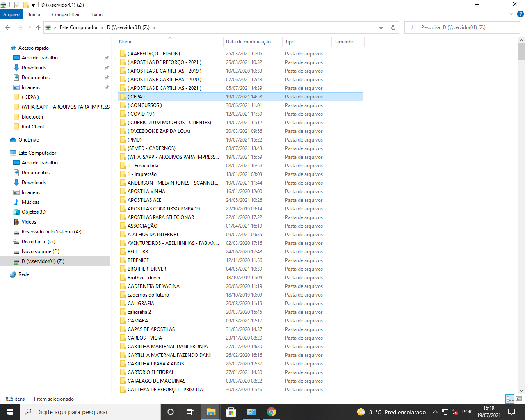Select Este Computador in navigation pane
The height and width of the screenshot is (420, 525).
(x=37, y=153)
